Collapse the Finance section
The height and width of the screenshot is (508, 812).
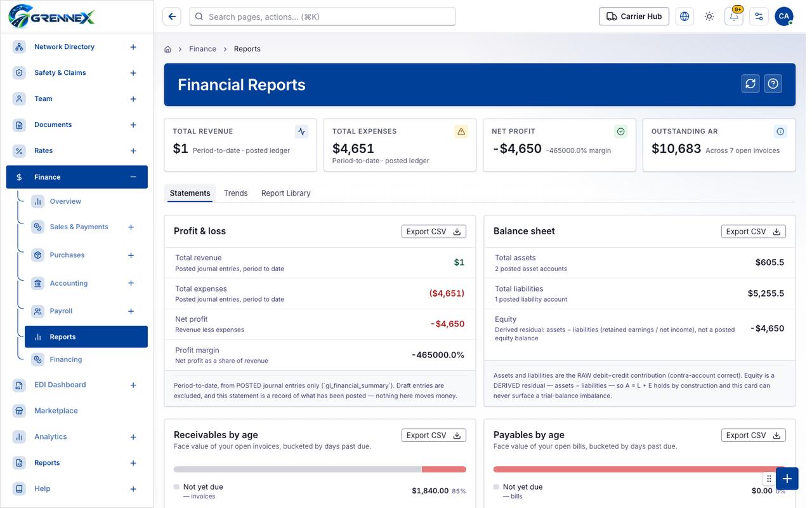coord(133,177)
